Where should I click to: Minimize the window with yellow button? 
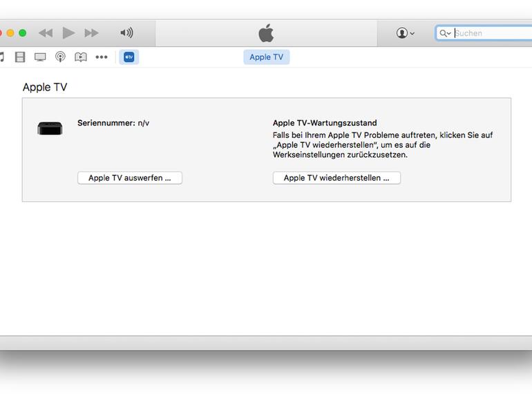(x=10, y=33)
